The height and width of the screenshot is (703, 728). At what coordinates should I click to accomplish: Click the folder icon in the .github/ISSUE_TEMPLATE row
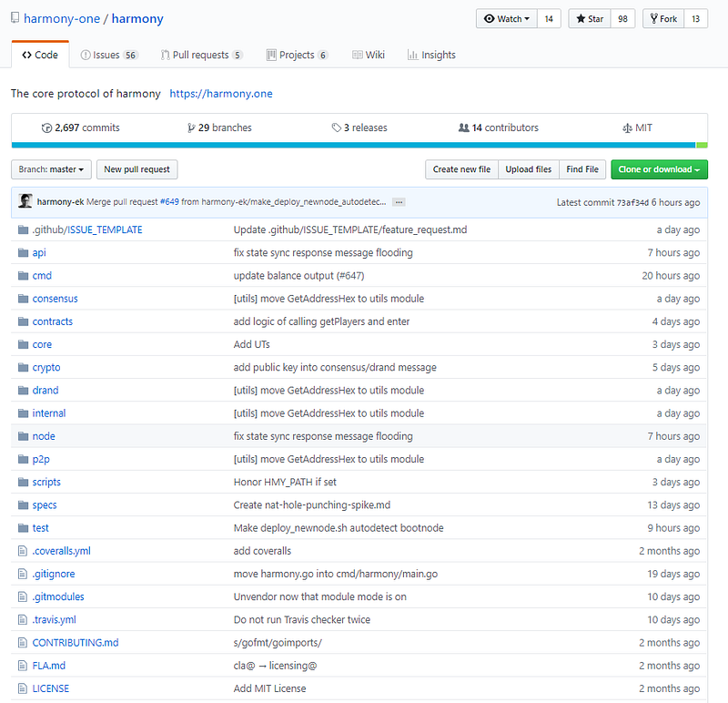pos(24,229)
